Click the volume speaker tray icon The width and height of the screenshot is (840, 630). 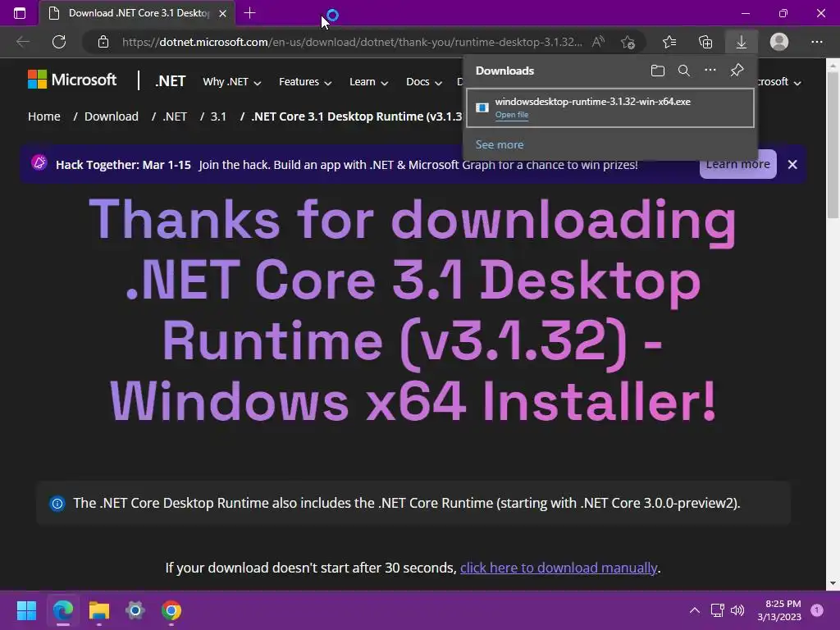737,610
